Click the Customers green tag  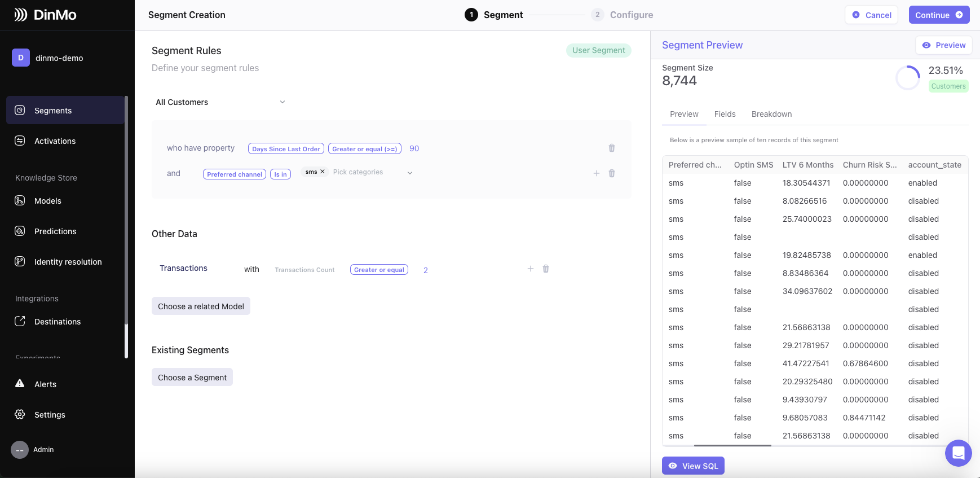(x=948, y=86)
